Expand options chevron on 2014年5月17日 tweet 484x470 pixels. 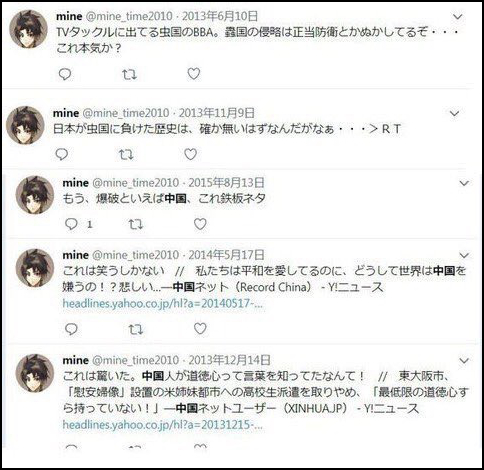(464, 256)
